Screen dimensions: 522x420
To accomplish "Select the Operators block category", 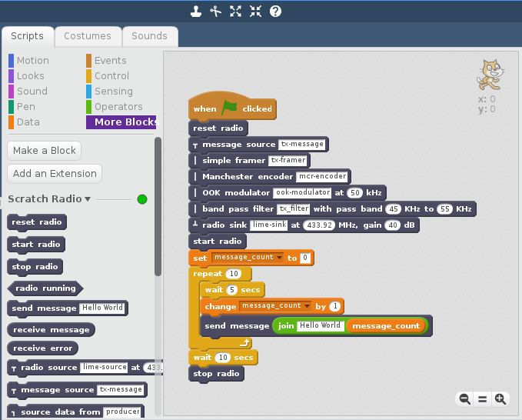I will click(x=115, y=107).
